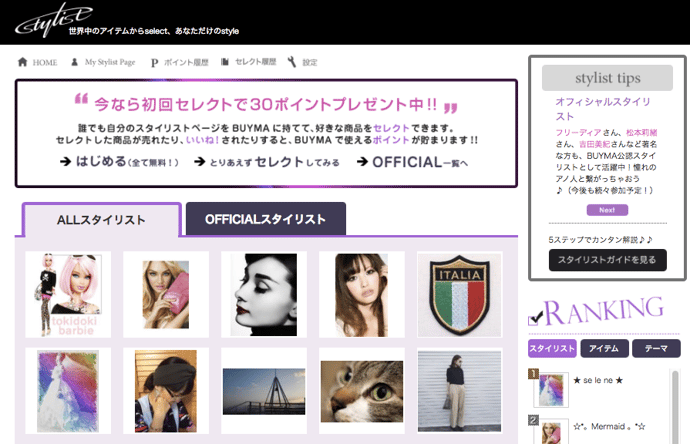Select the アイテム ranking tab
This screenshot has height=444, width=690.
tap(604, 348)
